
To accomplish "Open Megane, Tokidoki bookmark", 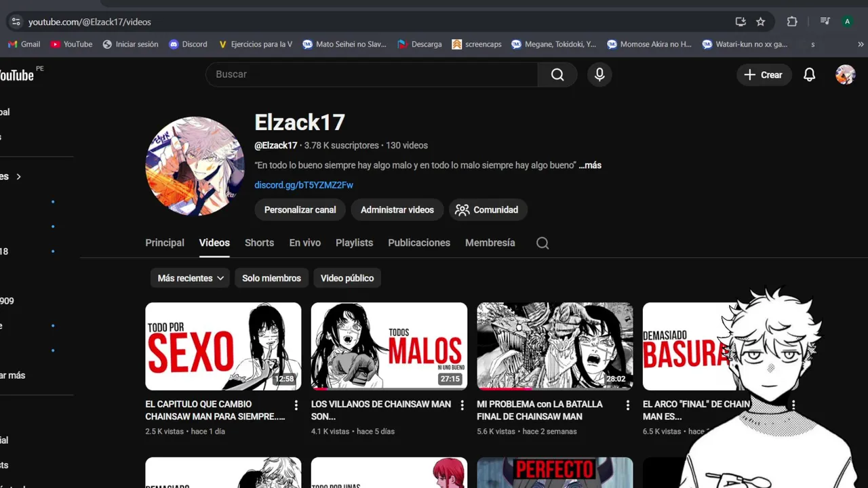I will (555, 44).
